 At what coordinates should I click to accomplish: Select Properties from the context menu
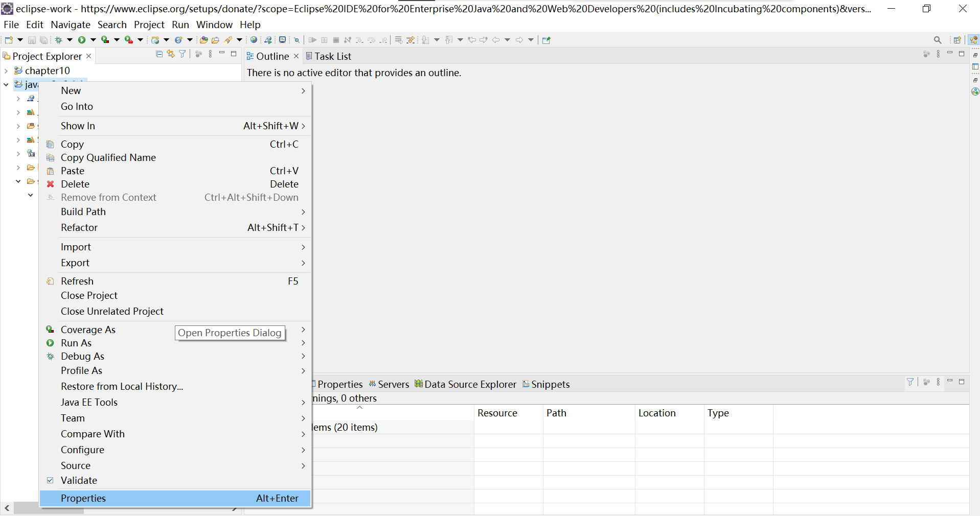[83, 498]
